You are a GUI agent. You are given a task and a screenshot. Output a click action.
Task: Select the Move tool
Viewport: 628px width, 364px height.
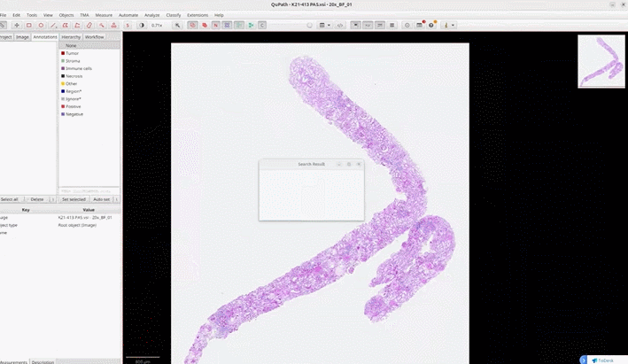(17, 25)
